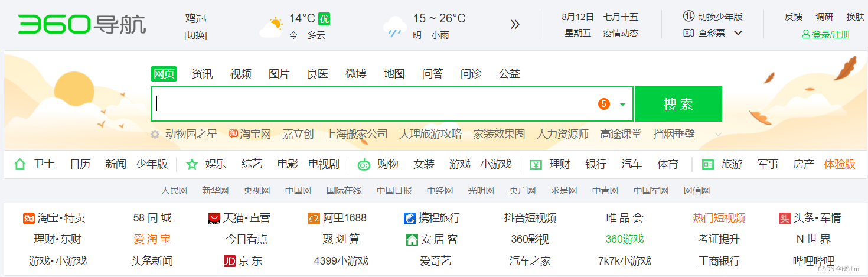Viewport: 868px width, 277px height.
Task: Open the 抖音短视频 link
Action: pyautogui.click(x=530, y=219)
